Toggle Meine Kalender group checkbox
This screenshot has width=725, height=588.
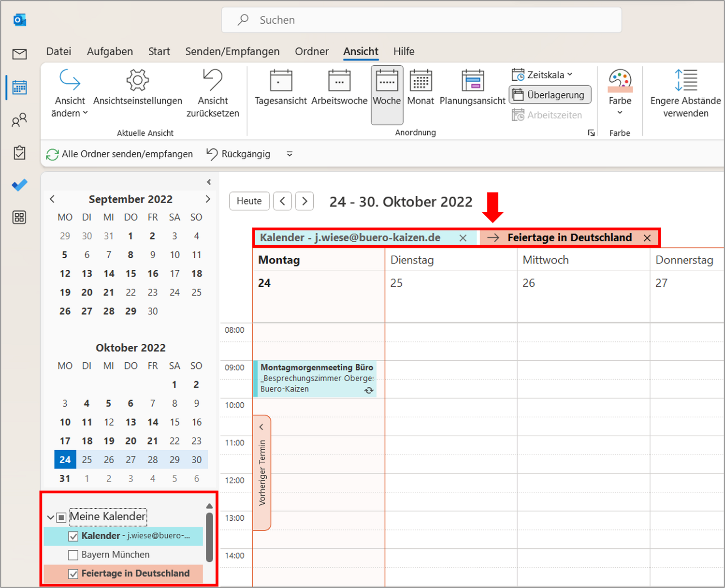[x=61, y=517]
